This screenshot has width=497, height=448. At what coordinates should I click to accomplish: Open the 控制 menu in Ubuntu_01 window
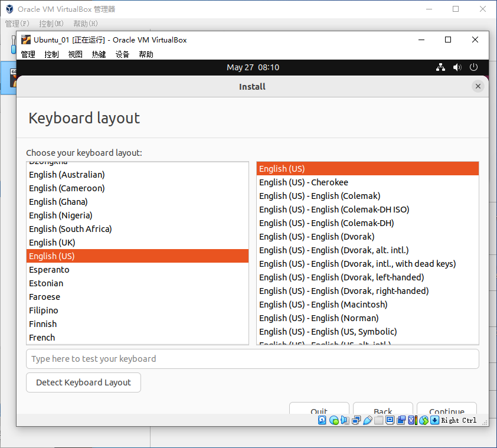click(x=51, y=54)
